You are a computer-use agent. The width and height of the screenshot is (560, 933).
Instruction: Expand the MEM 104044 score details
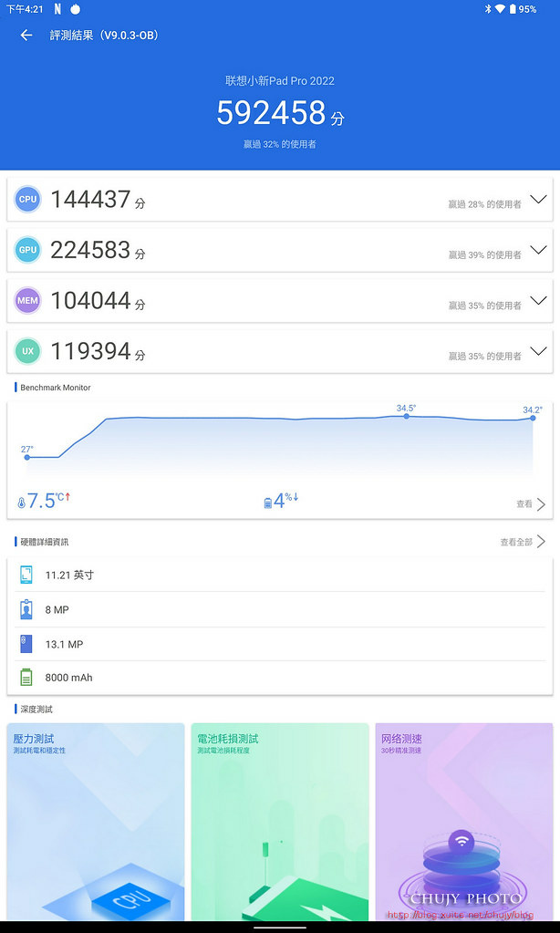click(x=539, y=300)
